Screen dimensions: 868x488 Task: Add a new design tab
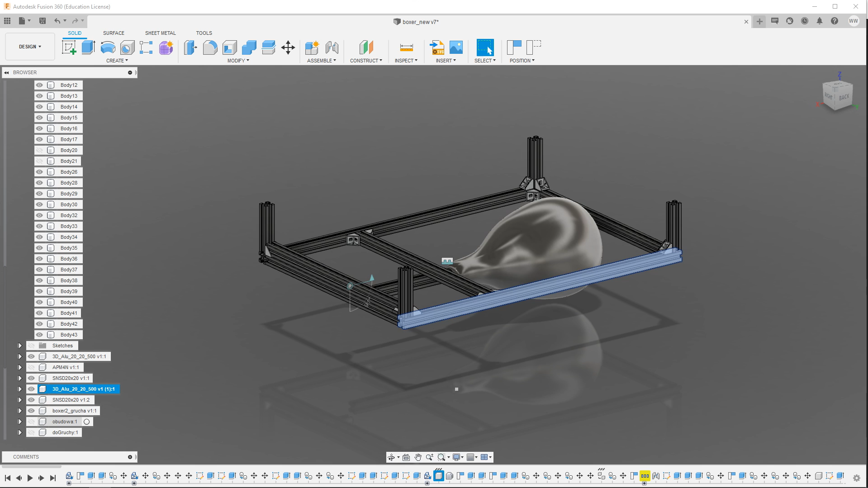pos(759,21)
